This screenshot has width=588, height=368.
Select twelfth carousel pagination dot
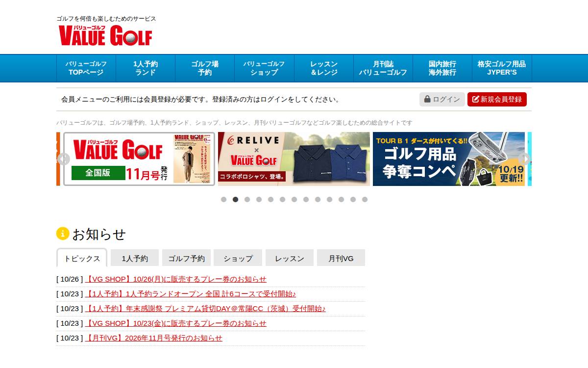tap(353, 199)
